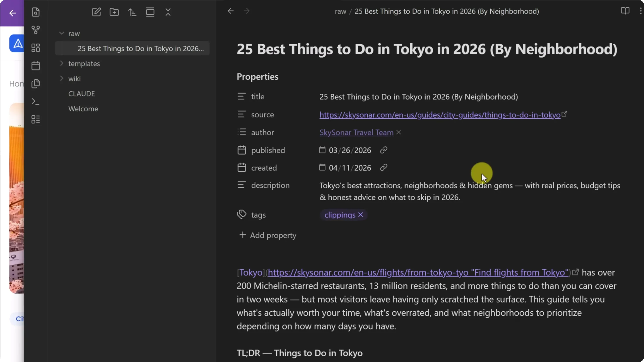Click the title property type icon
Image resolution: width=644 pixels, height=362 pixels.
coord(241,96)
